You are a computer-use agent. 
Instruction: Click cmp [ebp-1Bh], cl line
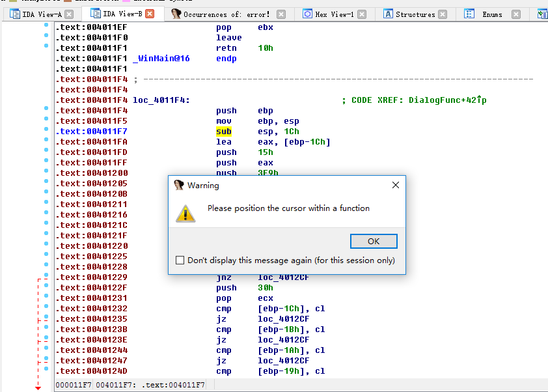click(x=271, y=329)
